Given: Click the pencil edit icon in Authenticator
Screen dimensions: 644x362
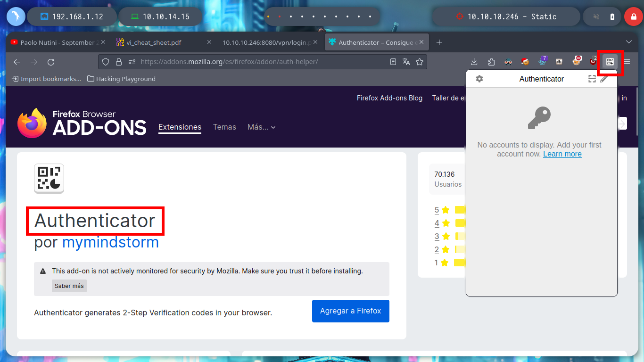Looking at the screenshot, I should point(604,79).
